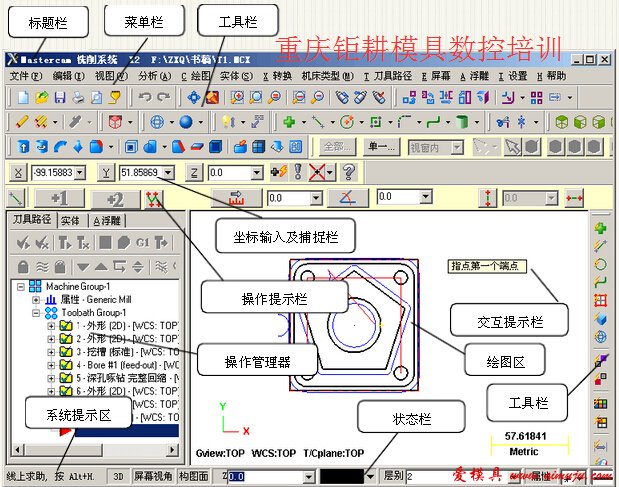Move insert arrow up in operations manager
This screenshot has width=619, height=487.
[x=101, y=267]
